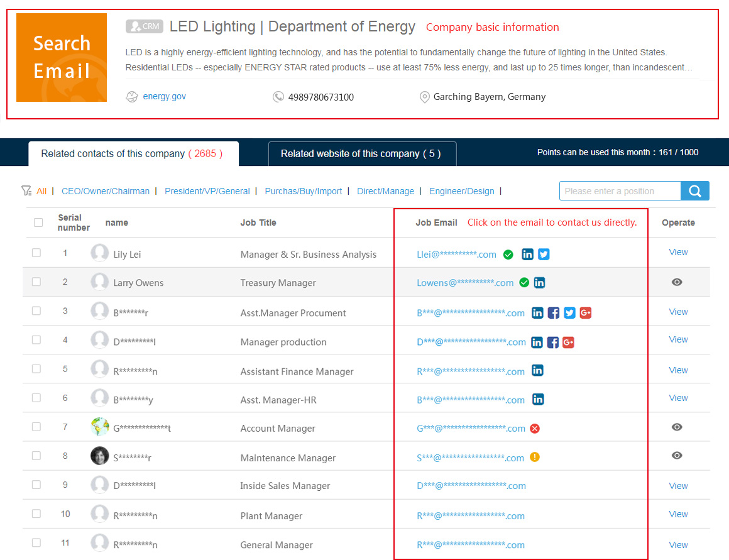The width and height of the screenshot is (729, 560).
Task: Switch to Related contacts of this company tab
Action: pyautogui.click(x=133, y=153)
